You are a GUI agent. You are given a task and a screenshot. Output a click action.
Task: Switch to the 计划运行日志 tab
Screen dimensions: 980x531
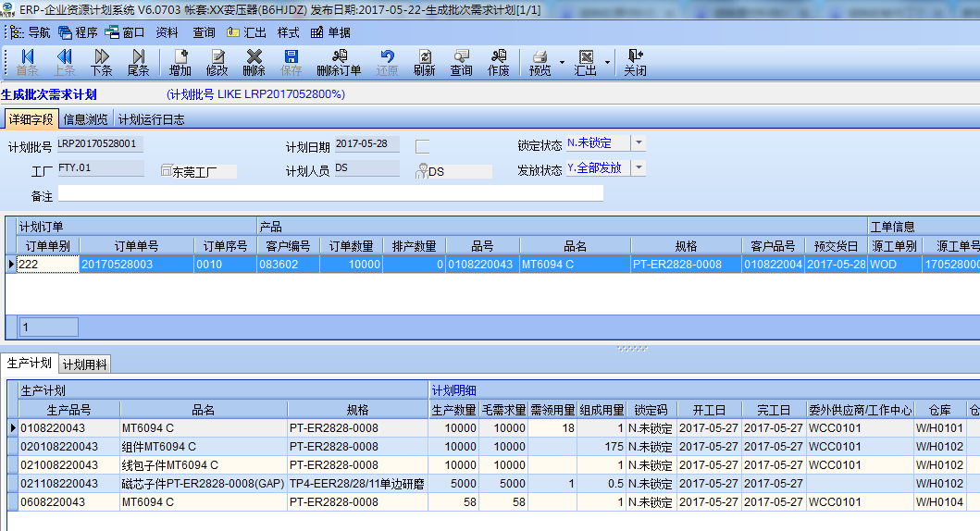[x=151, y=119]
